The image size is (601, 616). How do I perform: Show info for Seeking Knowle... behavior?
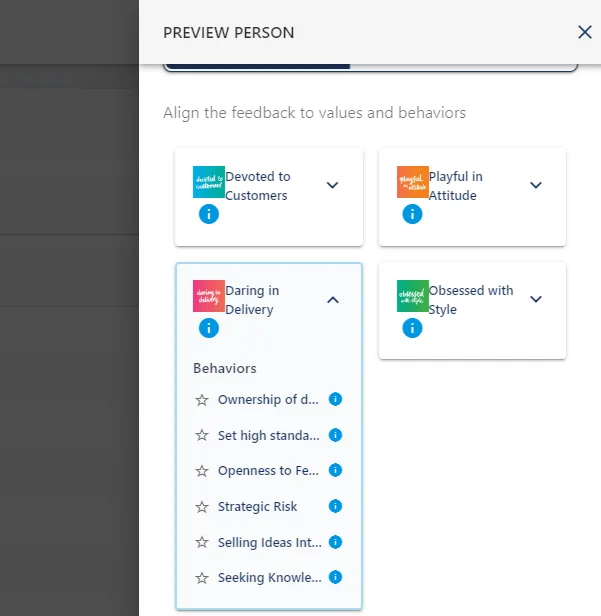coord(335,577)
